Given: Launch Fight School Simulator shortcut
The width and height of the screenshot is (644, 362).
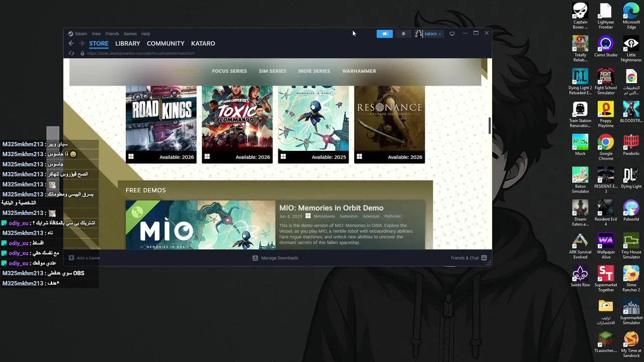Looking at the screenshot, I should pos(606,82).
